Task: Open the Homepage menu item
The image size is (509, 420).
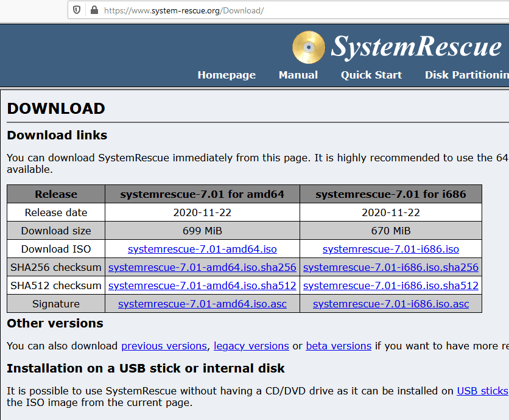Action: [x=226, y=75]
